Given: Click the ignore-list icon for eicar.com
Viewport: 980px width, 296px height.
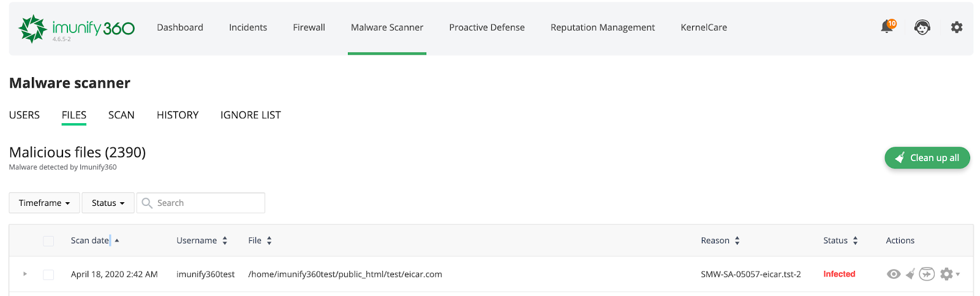Looking at the screenshot, I should [x=927, y=274].
